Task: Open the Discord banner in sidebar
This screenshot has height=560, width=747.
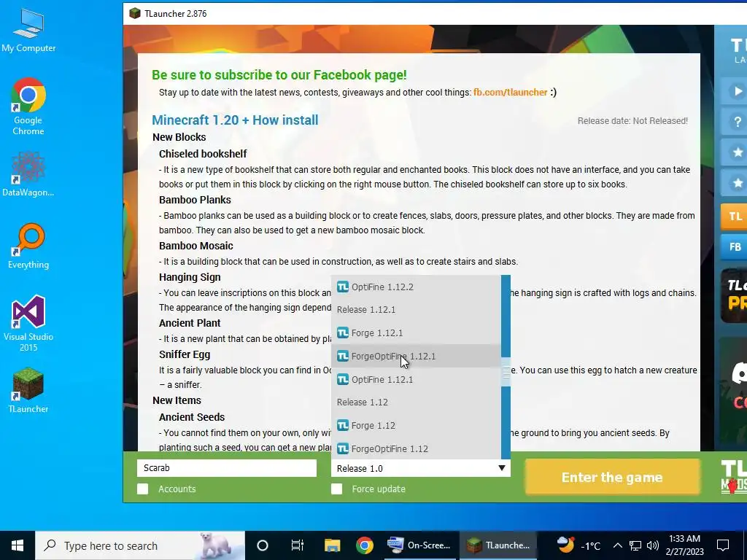Action: point(734,389)
